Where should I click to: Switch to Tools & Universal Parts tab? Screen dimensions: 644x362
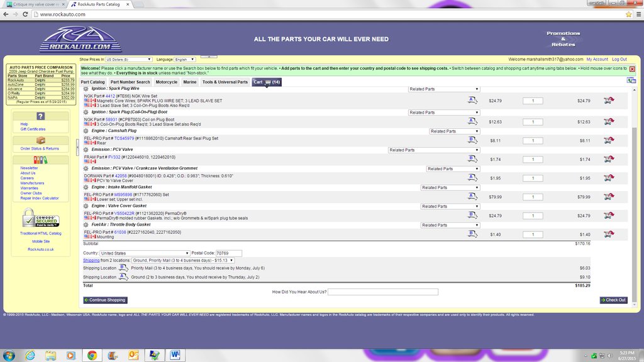225,82
